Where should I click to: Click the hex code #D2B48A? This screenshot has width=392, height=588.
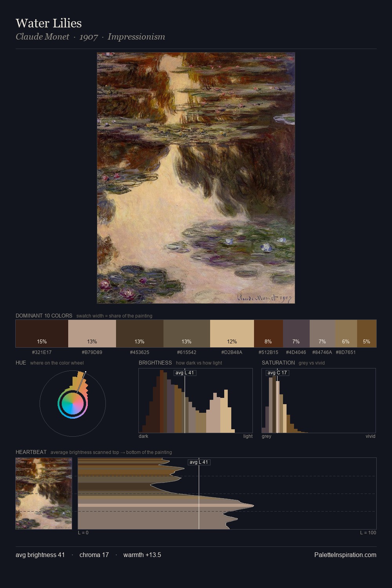click(x=232, y=352)
